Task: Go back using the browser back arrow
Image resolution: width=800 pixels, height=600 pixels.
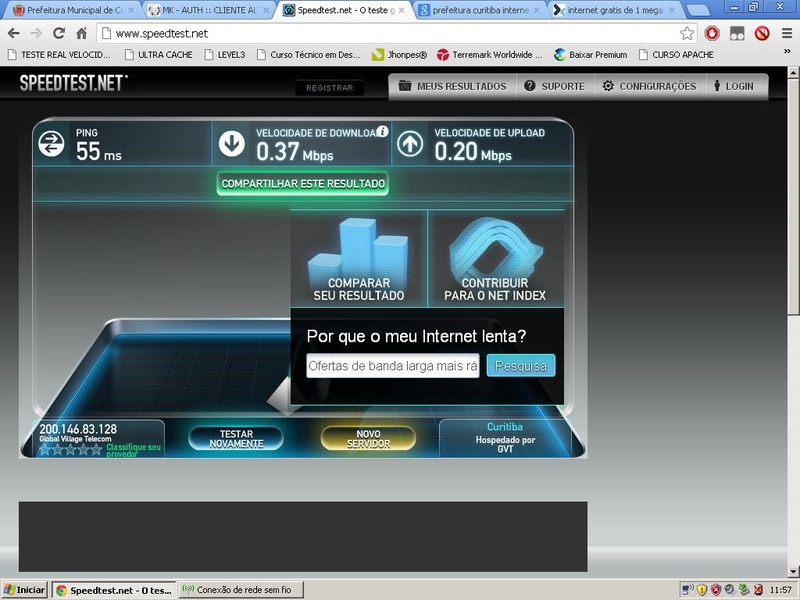Action: (x=14, y=33)
